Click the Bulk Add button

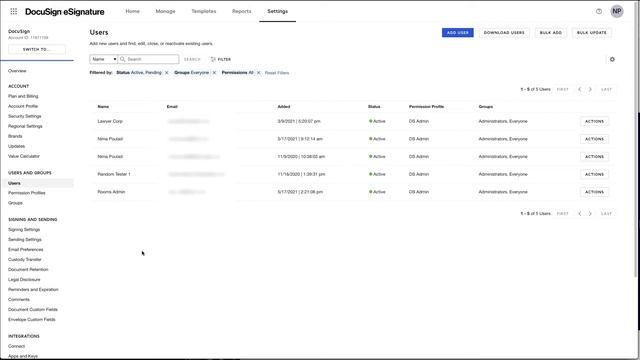point(551,33)
